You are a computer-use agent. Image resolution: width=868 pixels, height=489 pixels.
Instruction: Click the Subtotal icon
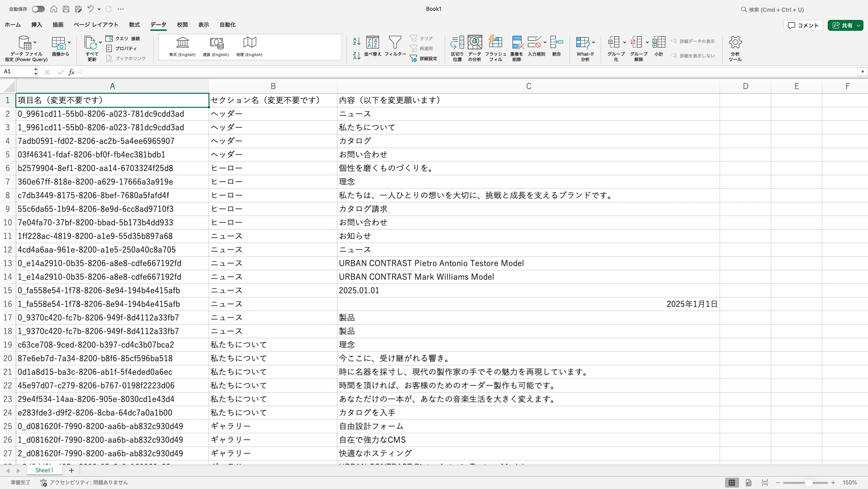(x=659, y=43)
